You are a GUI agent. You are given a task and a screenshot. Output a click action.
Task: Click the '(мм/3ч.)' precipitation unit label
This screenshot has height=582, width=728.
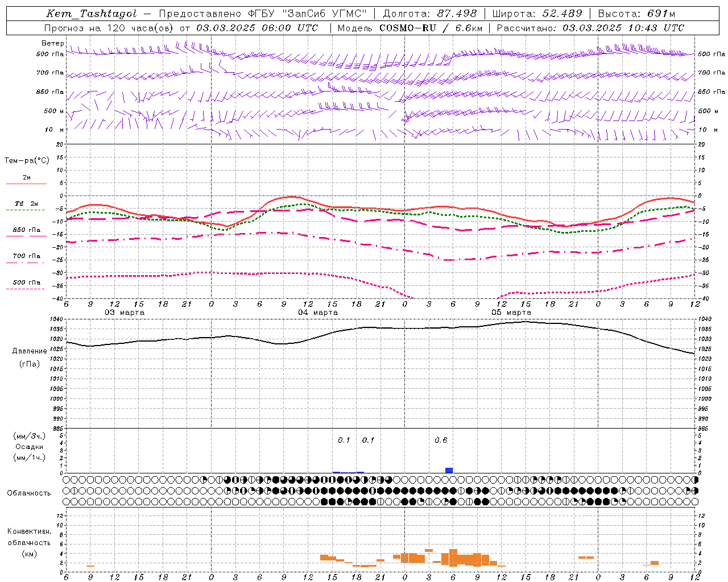30,436
